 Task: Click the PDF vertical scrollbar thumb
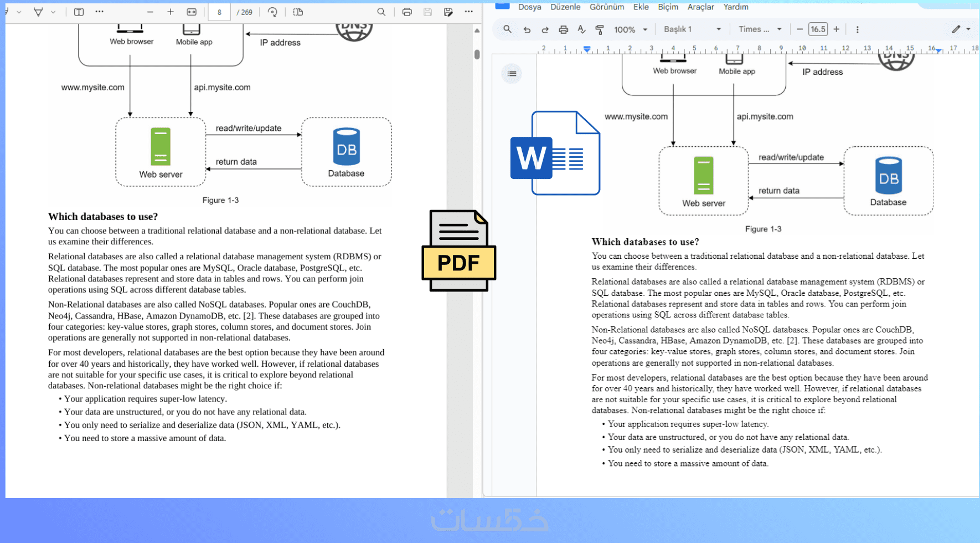point(477,54)
